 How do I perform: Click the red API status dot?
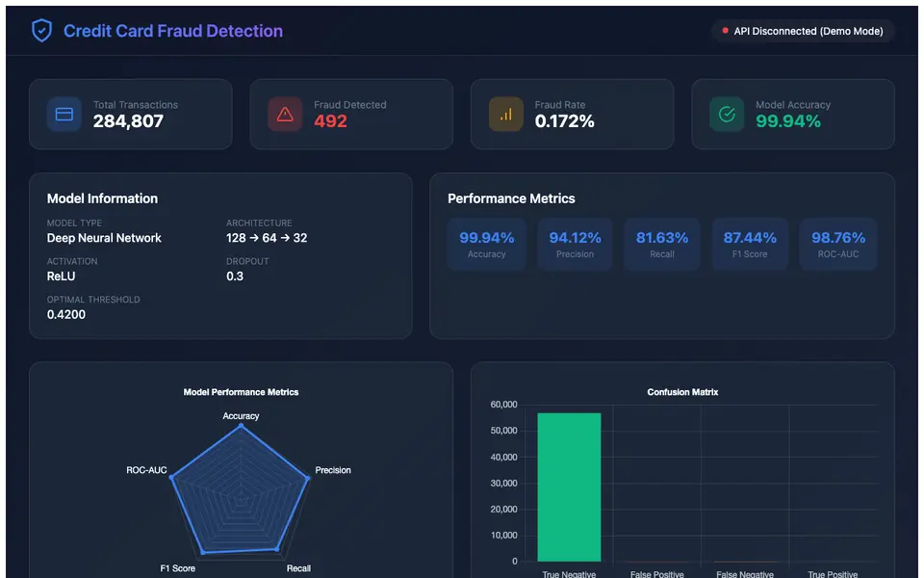click(x=726, y=31)
